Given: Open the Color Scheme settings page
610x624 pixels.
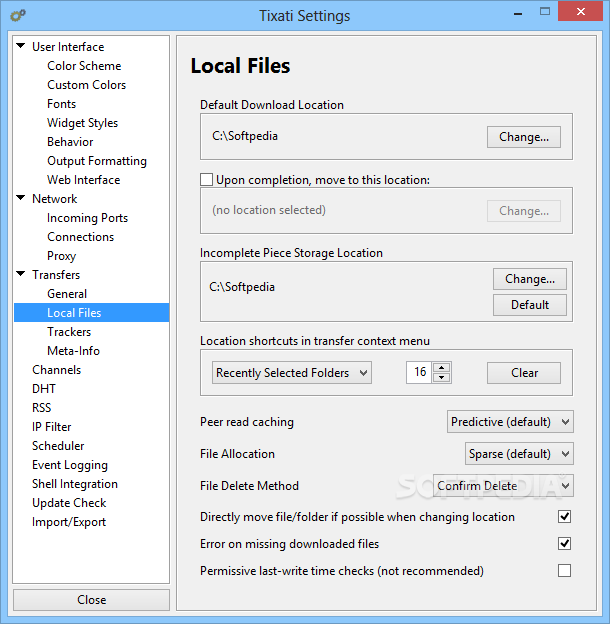Looking at the screenshot, I should click(84, 66).
